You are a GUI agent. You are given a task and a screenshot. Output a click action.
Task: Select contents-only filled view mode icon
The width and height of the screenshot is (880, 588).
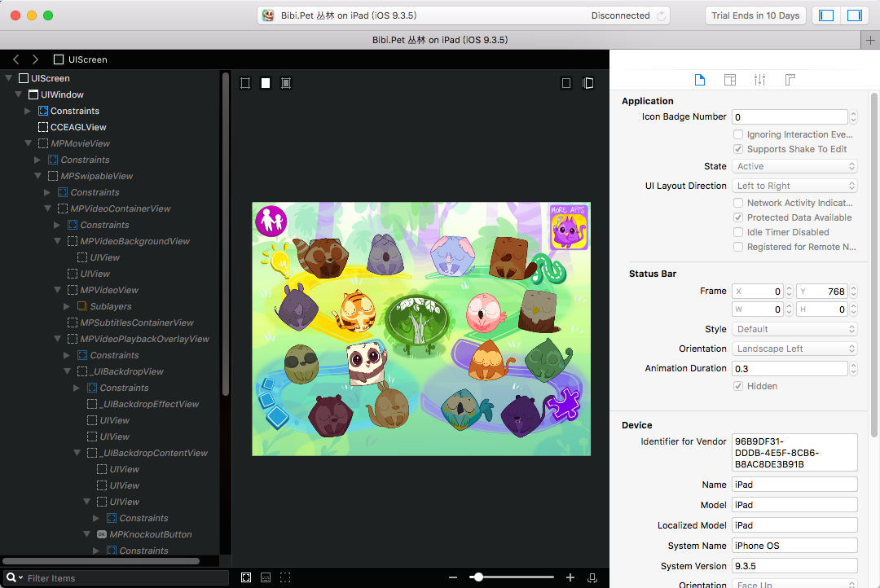266,83
